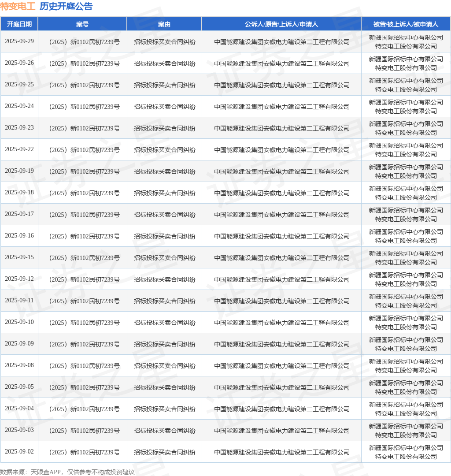Click the date cell 2025-09-22
The image size is (451, 476).
19,149
